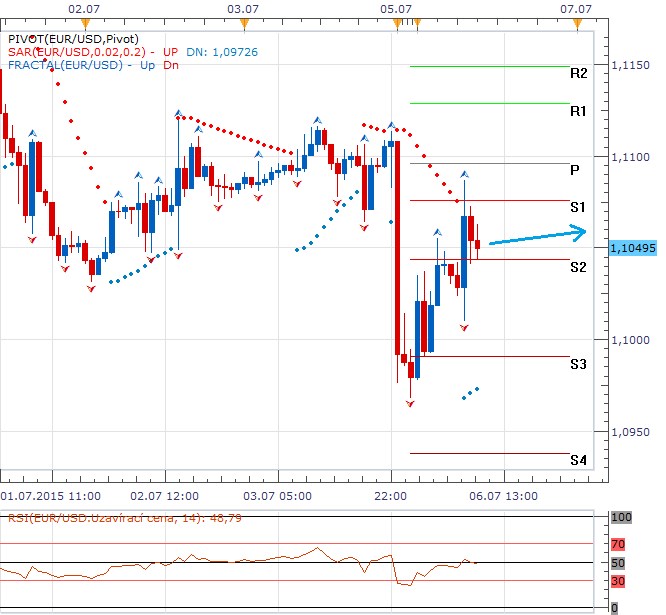Click the 1,0950 price axis label

click(629, 433)
